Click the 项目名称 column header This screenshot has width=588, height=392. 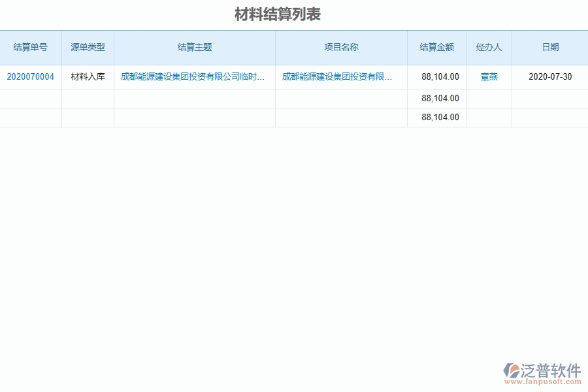[x=340, y=47]
